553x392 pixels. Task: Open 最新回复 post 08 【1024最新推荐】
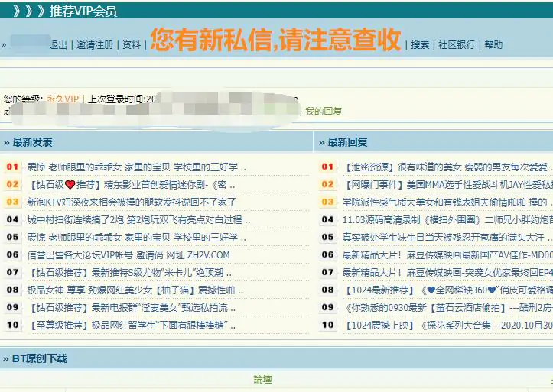coord(447,290)
